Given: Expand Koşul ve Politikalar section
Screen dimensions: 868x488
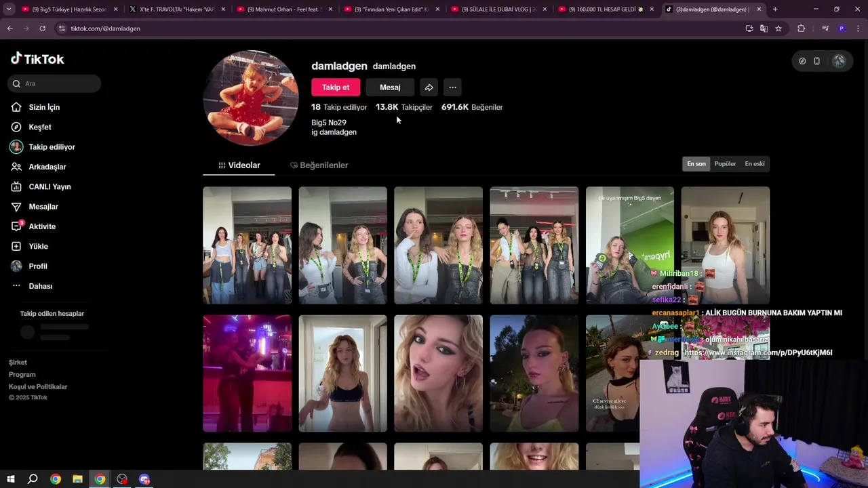Looking at the screenshot, I should pyautogui.click(x=38, y=387).
